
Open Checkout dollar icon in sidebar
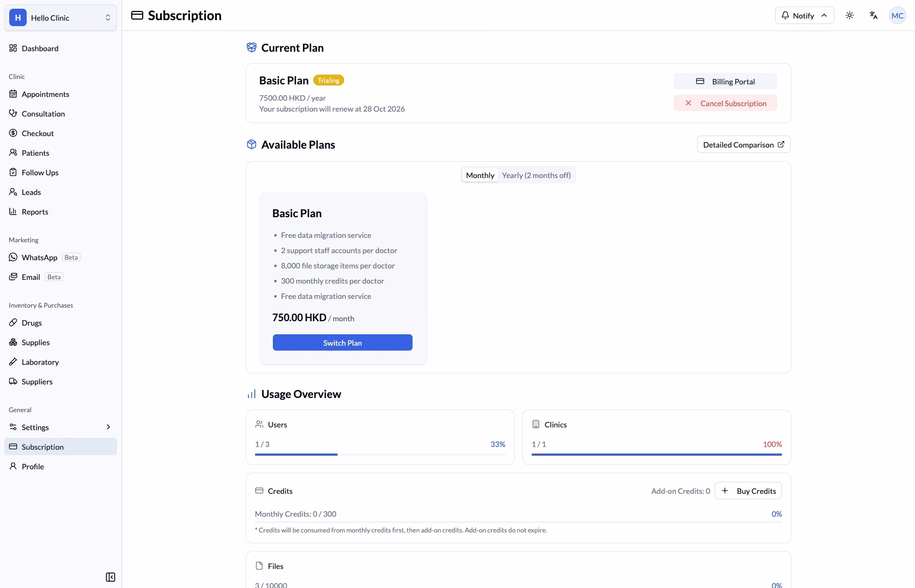13,133
